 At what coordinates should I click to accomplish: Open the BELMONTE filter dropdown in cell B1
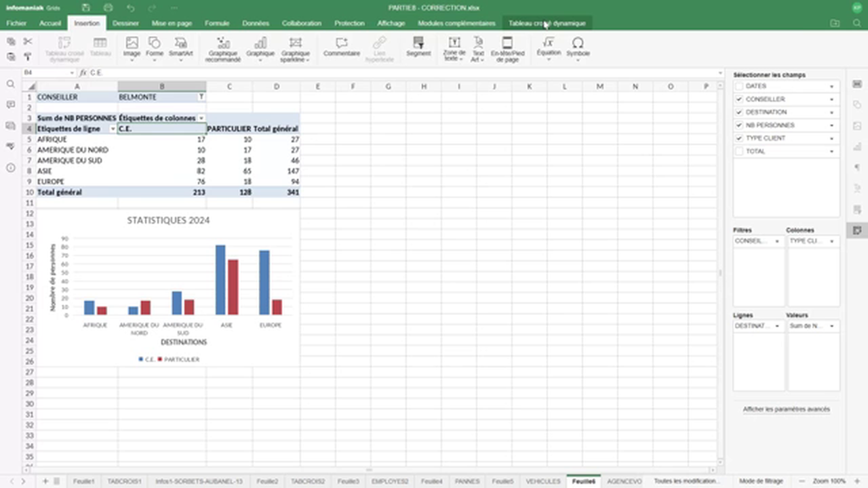[x=201, y=97]
